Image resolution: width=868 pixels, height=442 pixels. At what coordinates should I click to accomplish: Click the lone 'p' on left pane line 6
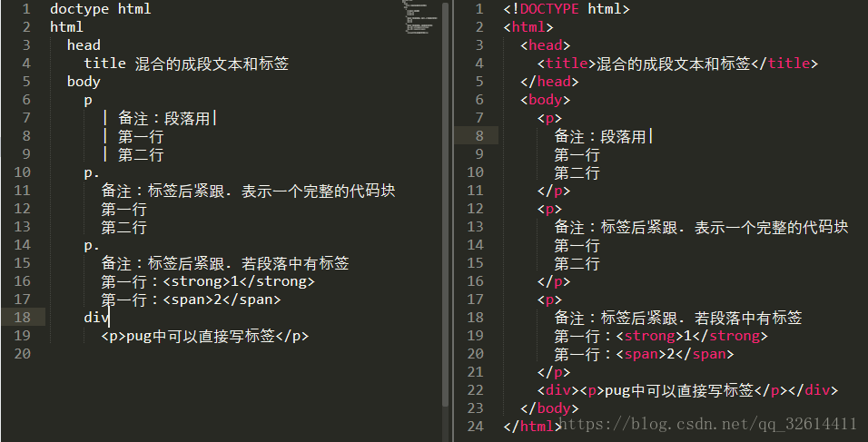point(88,101)
